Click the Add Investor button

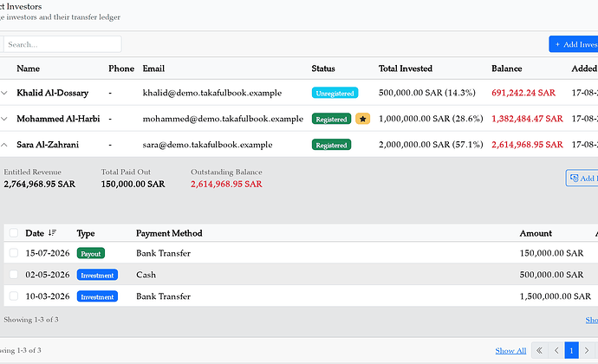point(574,44)
